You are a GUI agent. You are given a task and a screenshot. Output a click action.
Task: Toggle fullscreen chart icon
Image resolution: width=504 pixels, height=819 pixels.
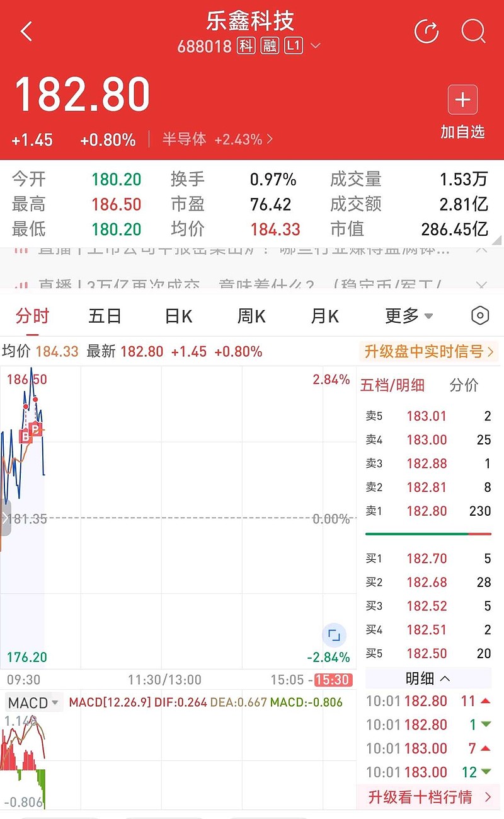[334, 635]
